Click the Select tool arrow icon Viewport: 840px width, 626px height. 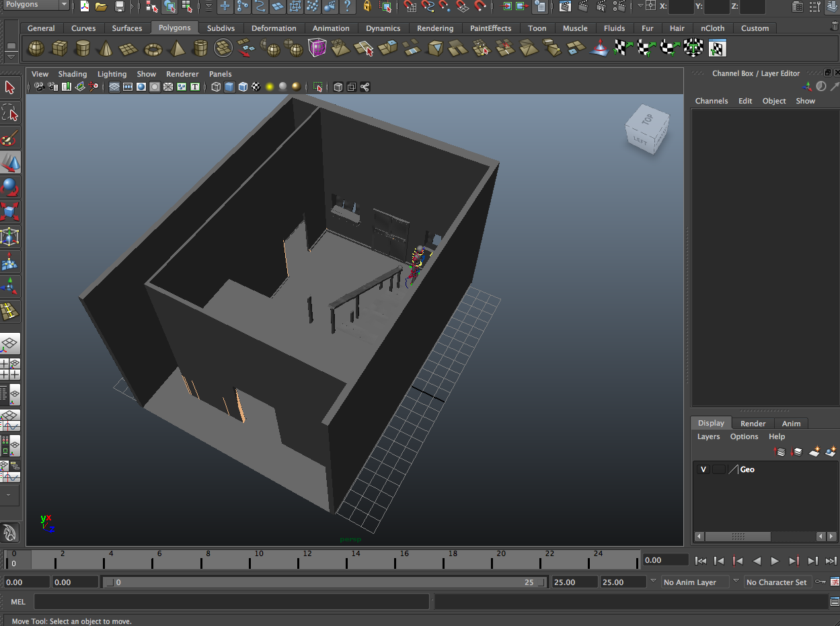tap(9, 87)
